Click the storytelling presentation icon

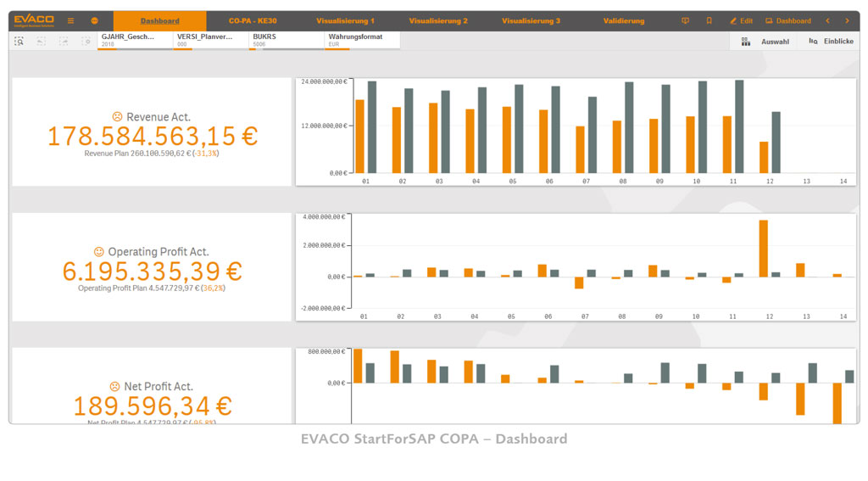tap(685, 20)
